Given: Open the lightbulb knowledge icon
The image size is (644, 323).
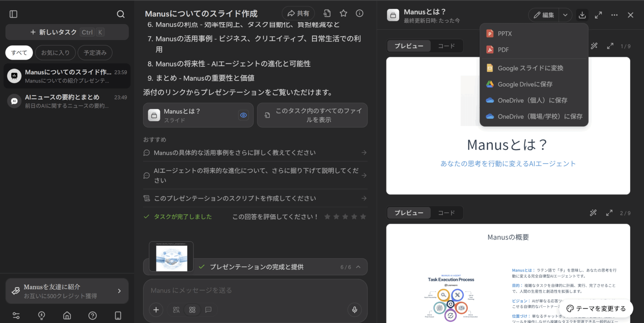Looking at the screenshot, I should click(x=42, y=315).
